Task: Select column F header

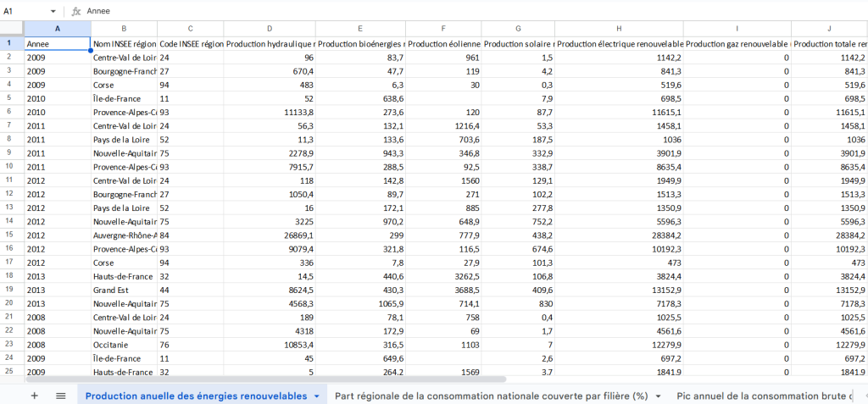Action: click(x=443, y=28)
